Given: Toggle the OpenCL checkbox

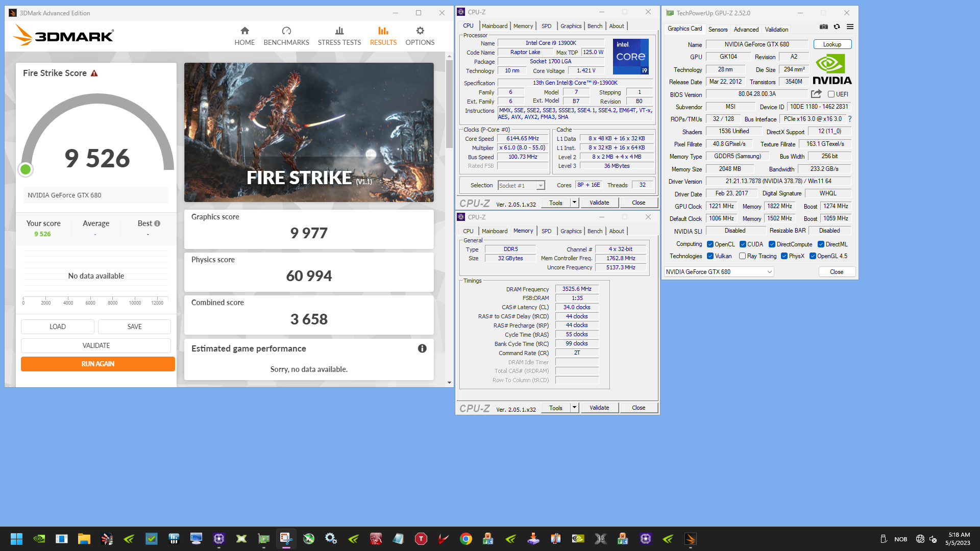Looking at the screenshot, I should click(710, 244).
